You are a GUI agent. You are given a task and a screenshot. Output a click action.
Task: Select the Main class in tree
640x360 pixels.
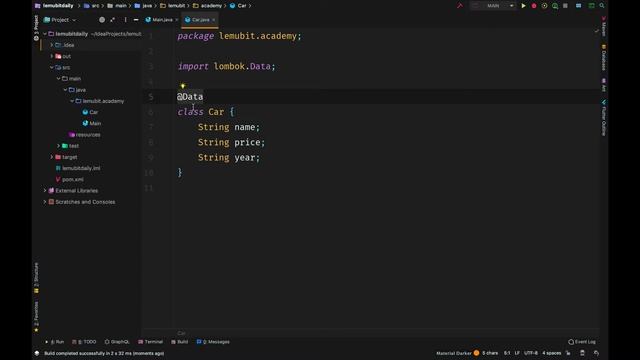pos(92,123)
